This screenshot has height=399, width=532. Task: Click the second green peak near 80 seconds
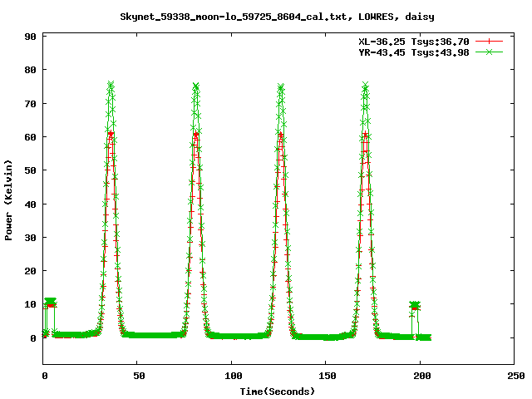196,86
